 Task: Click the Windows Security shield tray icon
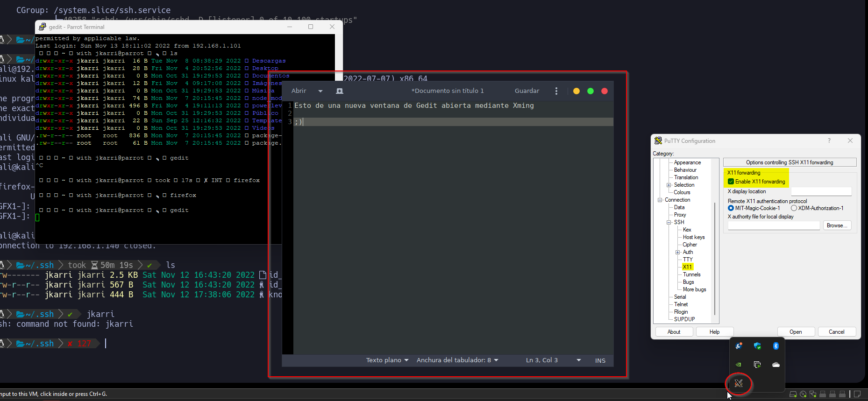click(x=757, y=346)
